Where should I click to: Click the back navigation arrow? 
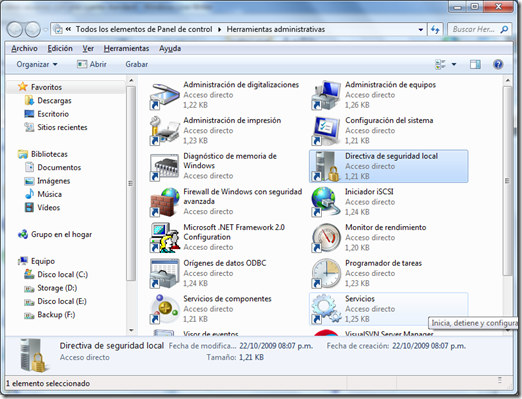coord(15,29)
